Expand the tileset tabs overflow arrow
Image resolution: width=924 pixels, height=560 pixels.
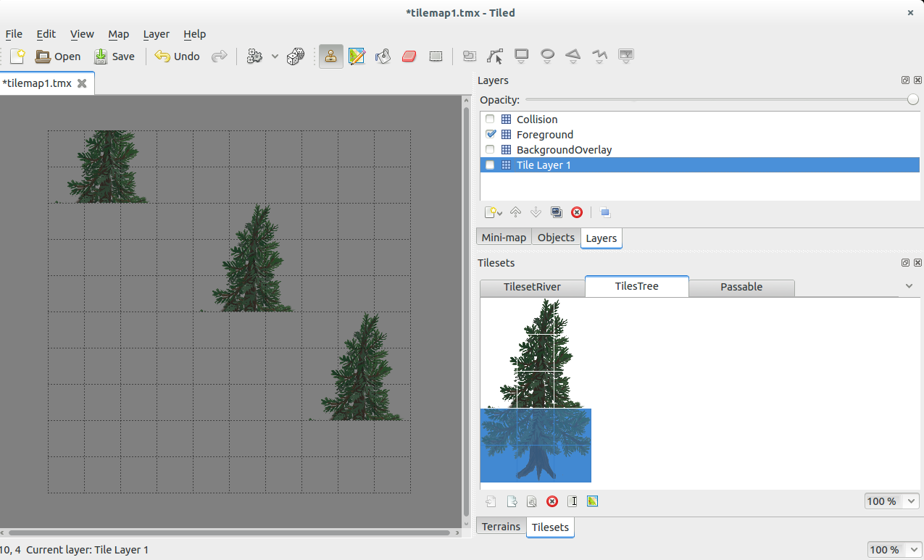tap(910, 286)
